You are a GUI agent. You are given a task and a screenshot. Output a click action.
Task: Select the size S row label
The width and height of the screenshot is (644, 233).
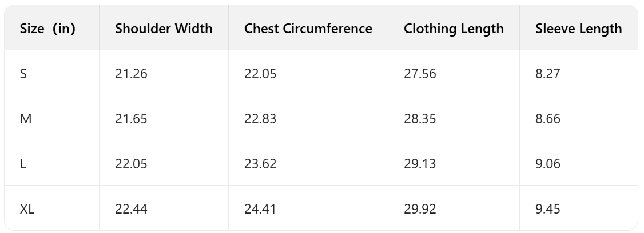[23, 74]
